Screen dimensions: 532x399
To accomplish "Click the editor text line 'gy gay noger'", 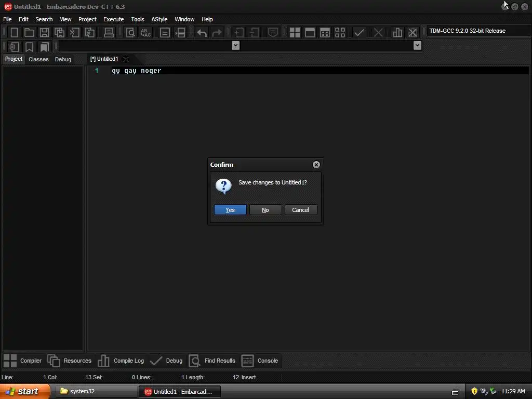I will click(137, 71).
